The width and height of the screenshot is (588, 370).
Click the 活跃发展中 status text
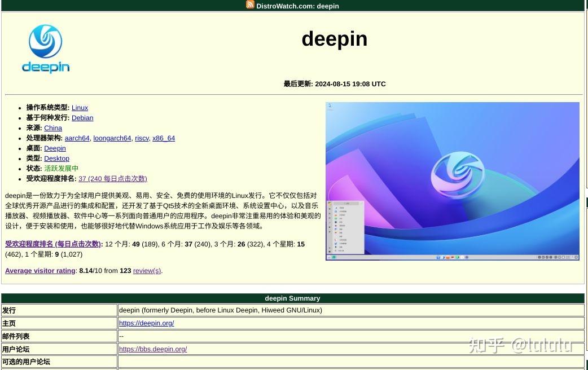coord(61,168)
